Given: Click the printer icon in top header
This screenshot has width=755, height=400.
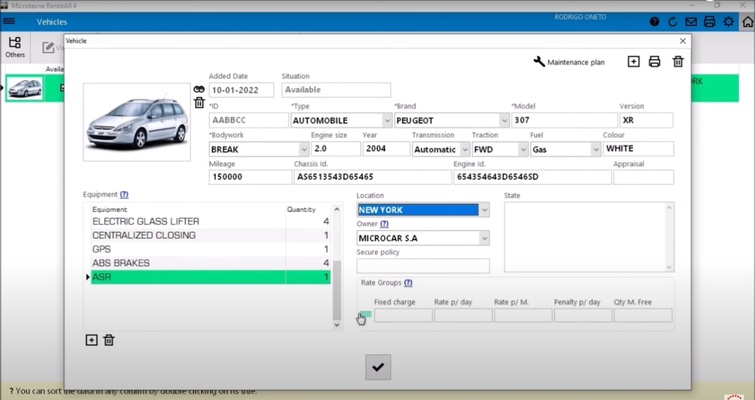Looking at the screenshot, I should (709, 22).
